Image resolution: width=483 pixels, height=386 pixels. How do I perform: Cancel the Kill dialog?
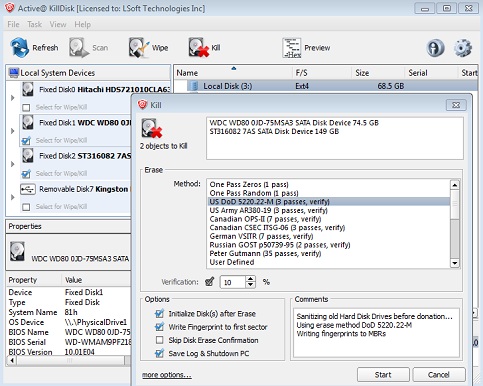pos(439,375)
